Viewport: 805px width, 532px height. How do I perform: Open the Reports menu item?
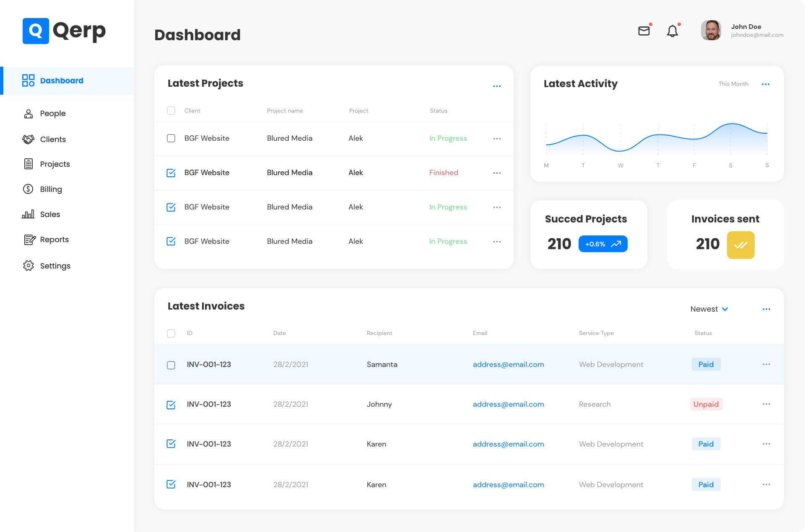(x=54, y=240)
